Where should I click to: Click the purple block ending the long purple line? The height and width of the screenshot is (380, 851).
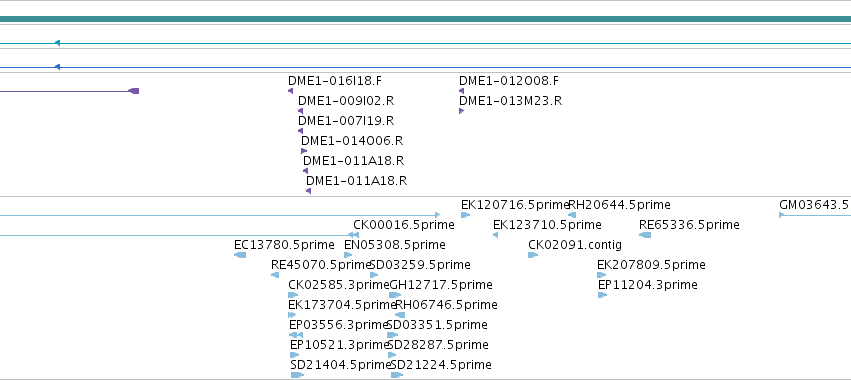pos(134,91)
